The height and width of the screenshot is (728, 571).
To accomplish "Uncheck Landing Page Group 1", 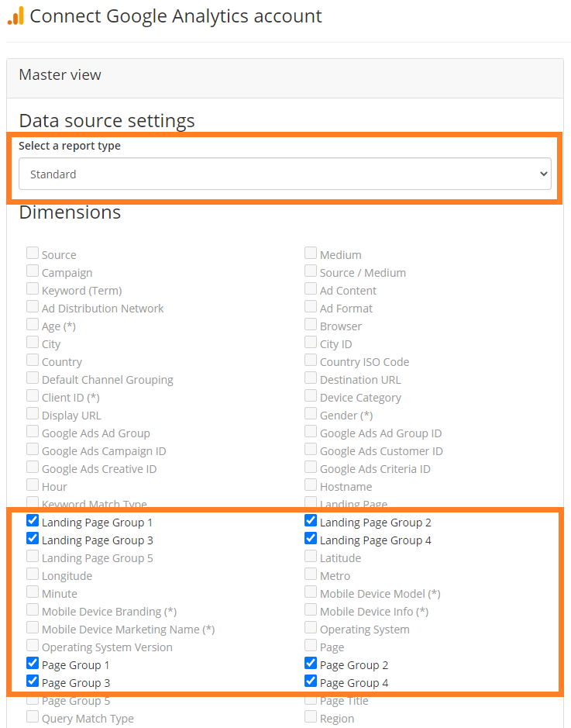I will [x=33, y=520].
